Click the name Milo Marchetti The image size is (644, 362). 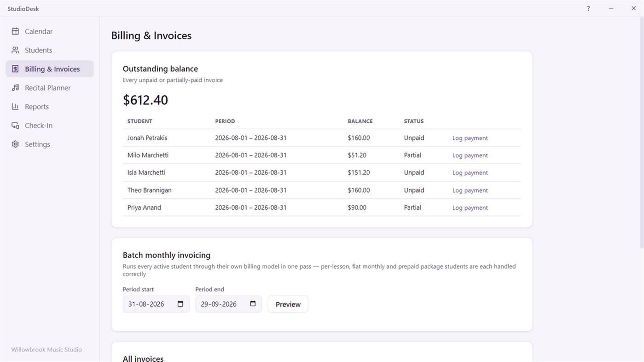click(148, 155)
